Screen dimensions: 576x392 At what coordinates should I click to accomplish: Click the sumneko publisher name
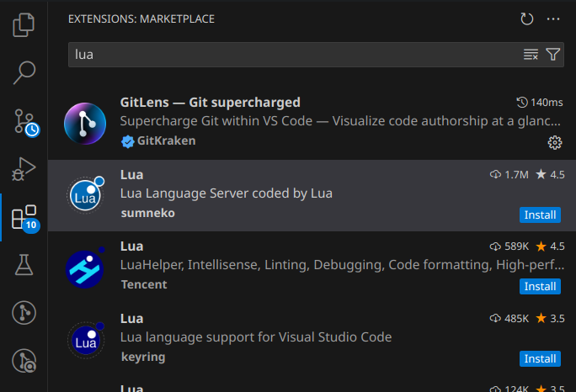coord(147,213)
